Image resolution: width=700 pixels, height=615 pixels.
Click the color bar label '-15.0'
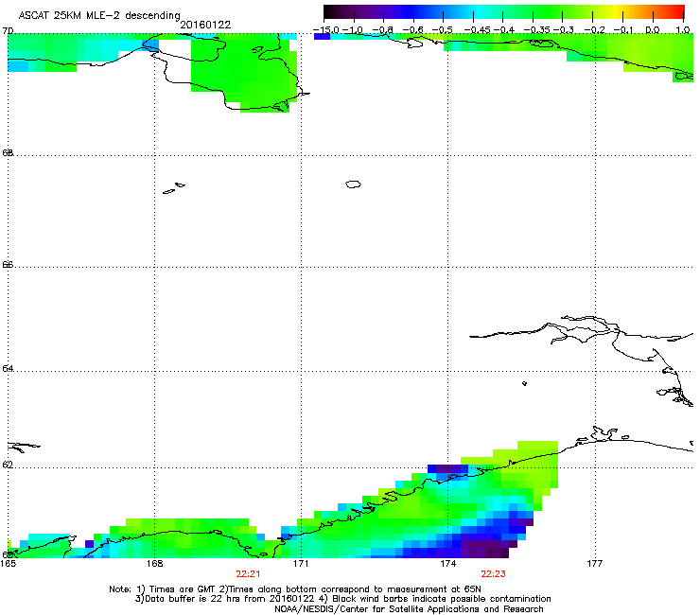tap(326, 29)
